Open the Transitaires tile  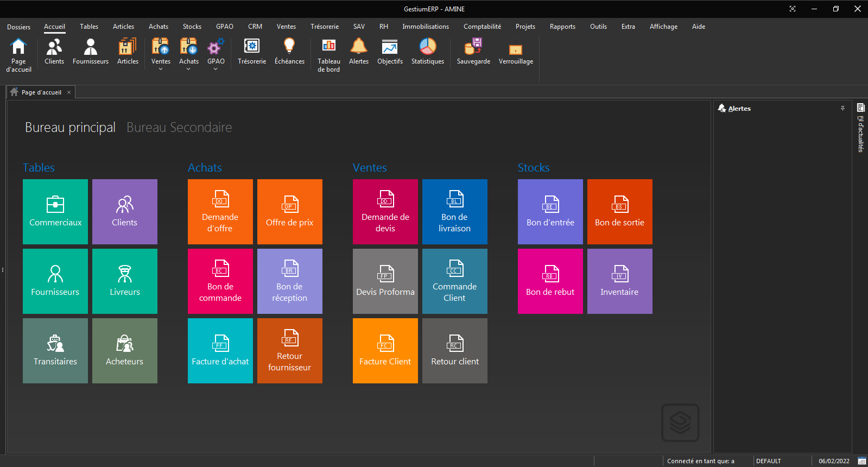click(x=55, y=351)
